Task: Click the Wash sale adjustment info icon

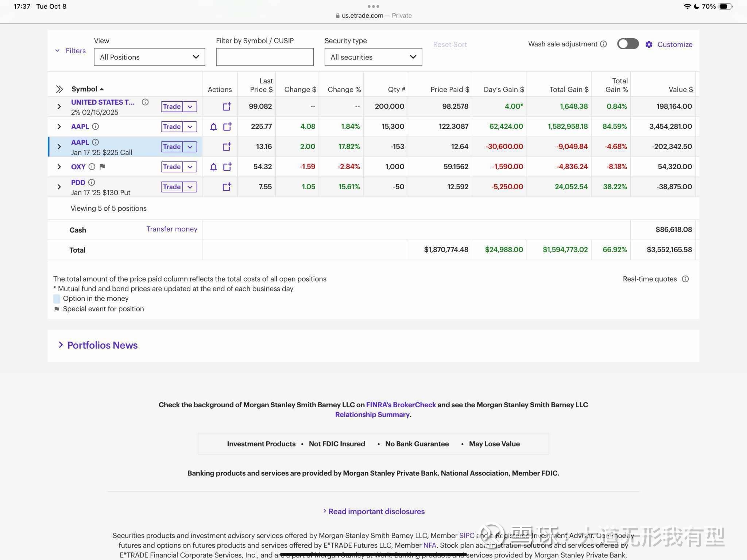Action: tap(603, 44)
